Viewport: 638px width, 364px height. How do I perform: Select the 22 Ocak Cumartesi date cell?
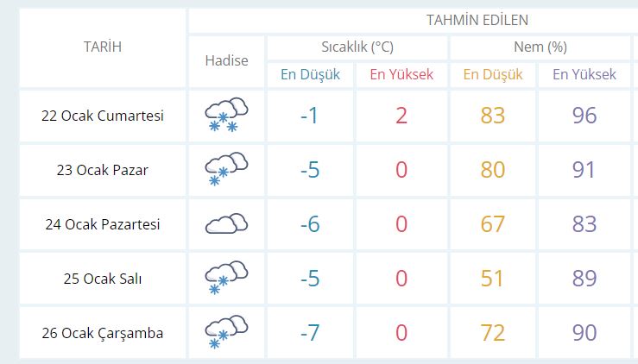point(103,116)
